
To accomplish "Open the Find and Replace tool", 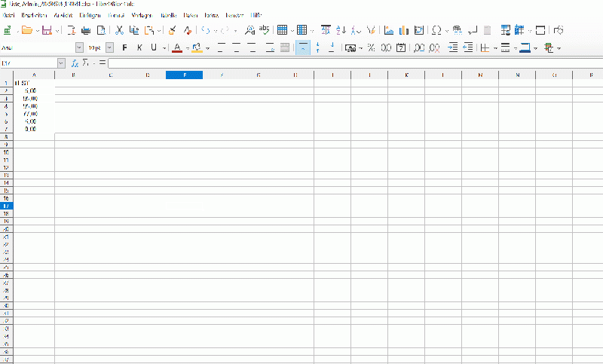I will [x=250, y=31].
